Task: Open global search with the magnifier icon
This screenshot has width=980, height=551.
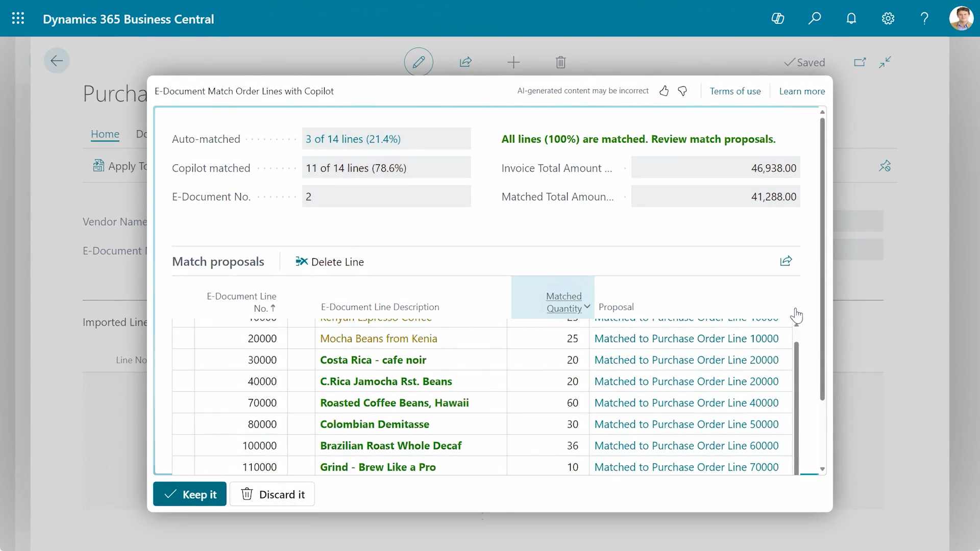Action: click(x=815, y=18)
